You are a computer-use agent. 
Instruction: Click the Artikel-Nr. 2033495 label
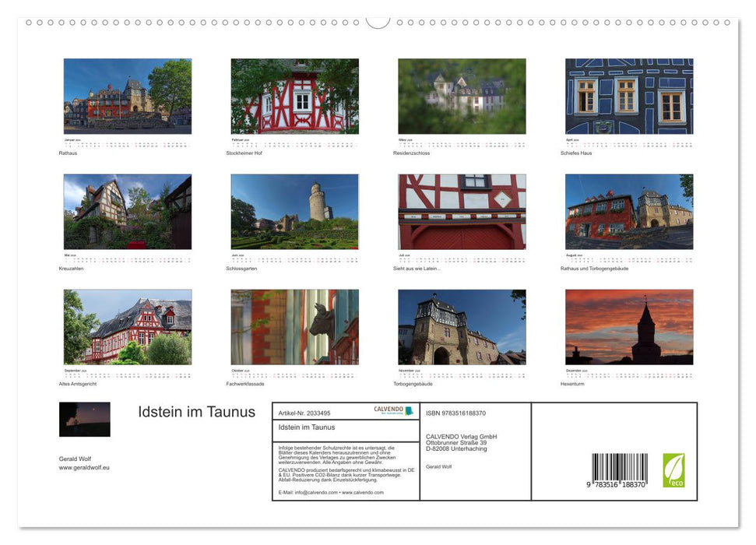pos(304,411)
